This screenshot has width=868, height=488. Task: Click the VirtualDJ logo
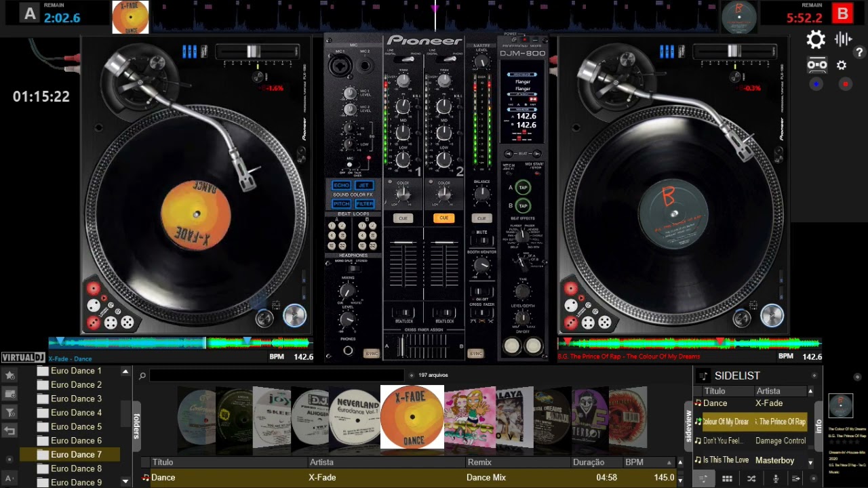23,358
